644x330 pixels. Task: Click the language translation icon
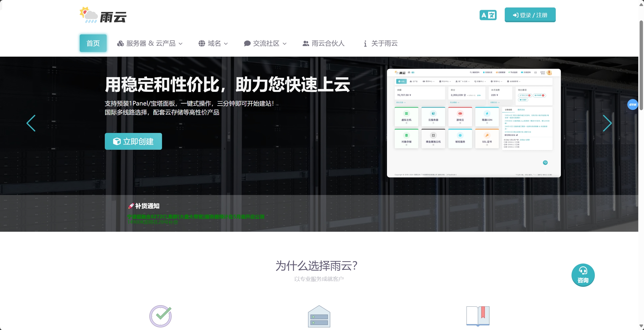coord(488,15)
